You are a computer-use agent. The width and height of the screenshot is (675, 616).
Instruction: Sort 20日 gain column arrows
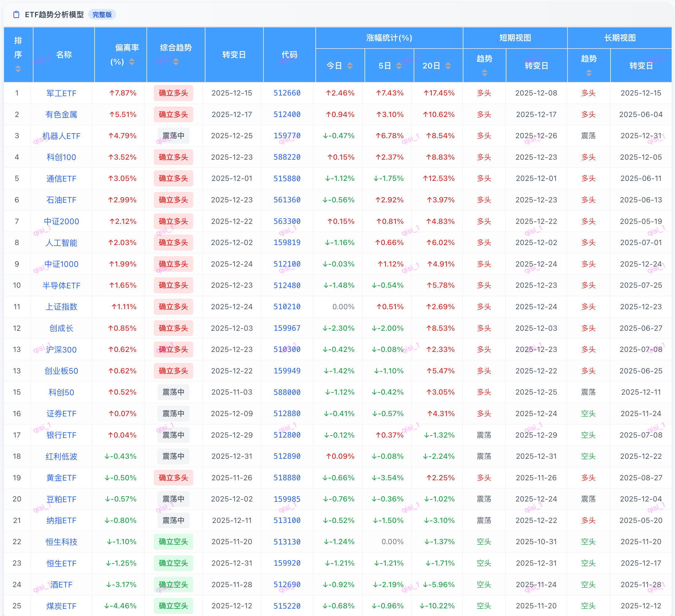(x=448, y=66)
